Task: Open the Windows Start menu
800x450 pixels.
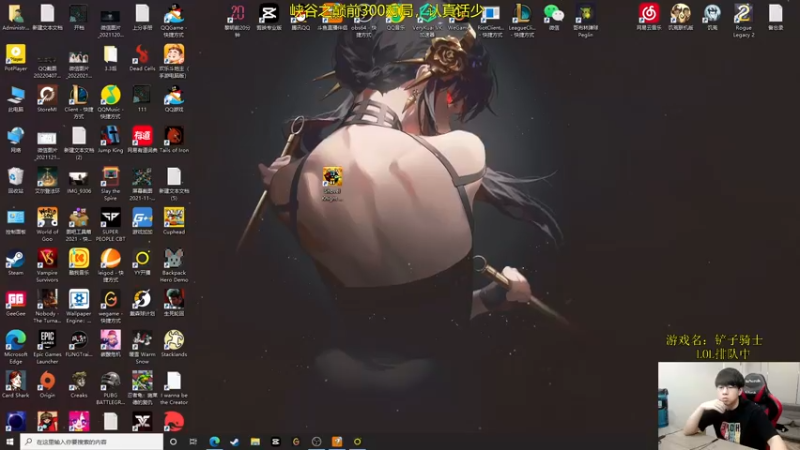Action: (x=10, y=442)
